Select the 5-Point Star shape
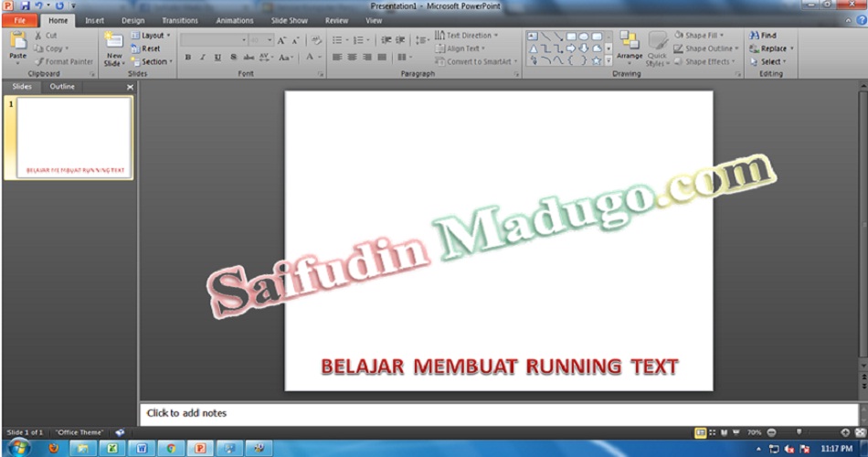 [x=597, y=61]
